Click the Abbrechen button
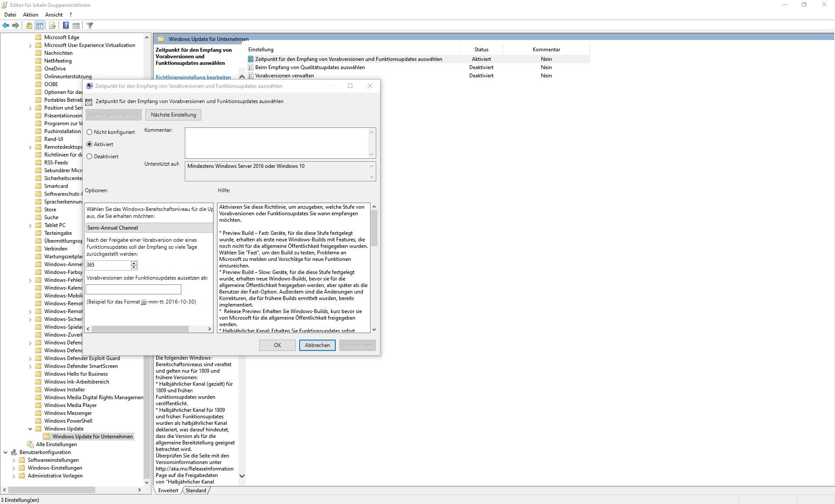The width and height of the screenshot is (835, 504). 317,345
